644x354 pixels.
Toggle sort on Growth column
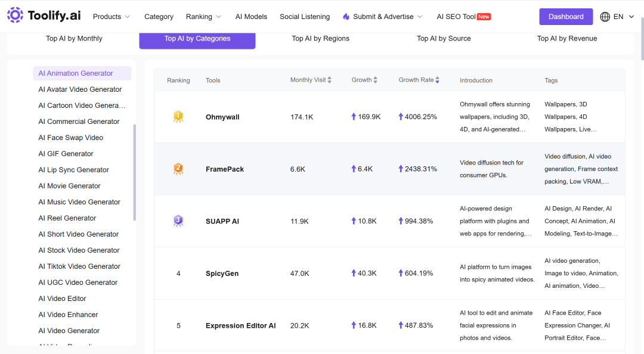376,80
